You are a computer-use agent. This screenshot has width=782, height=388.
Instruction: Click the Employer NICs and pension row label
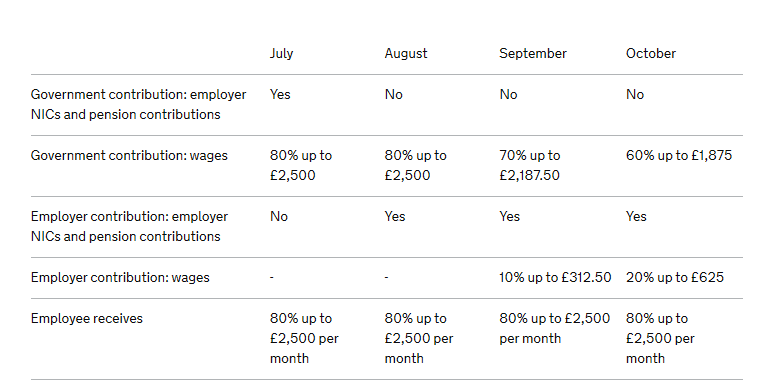pos(130,226)
